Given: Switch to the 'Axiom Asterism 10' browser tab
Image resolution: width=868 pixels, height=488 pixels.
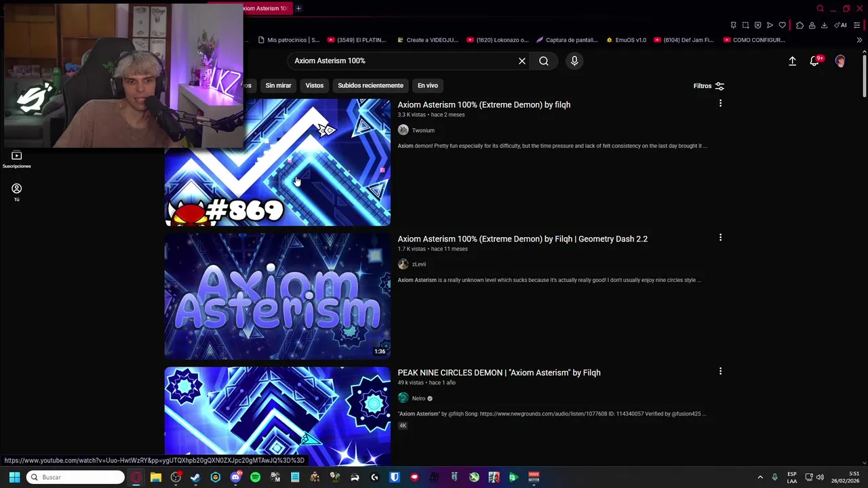Looking at the screenshot, I should tap(266, 8).
